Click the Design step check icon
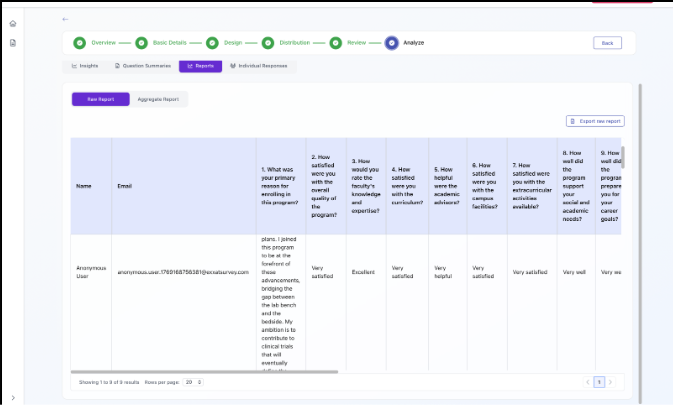 pyautogui.click(x=212, y=43)
